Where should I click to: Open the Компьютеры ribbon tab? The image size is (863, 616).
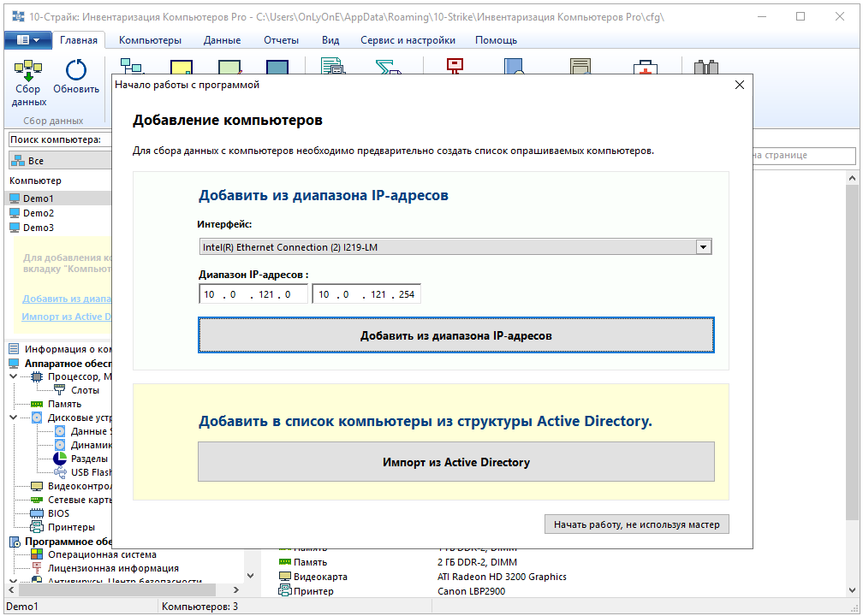pyautogui.click(x=151, y=40)
